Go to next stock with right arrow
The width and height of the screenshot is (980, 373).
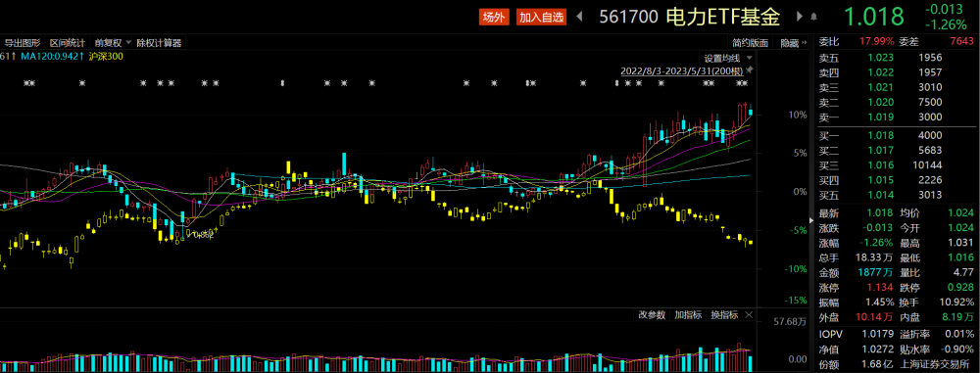(x=800, y=17)
